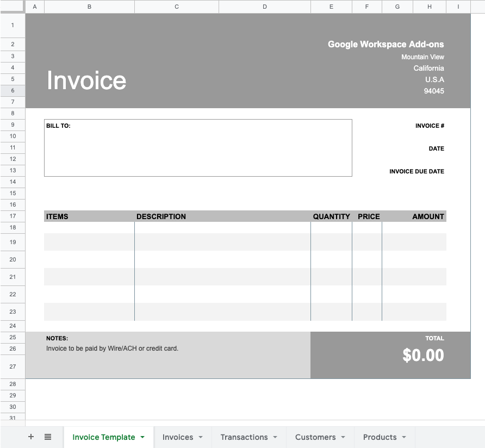Switch to the Transactions sheet tab
The height and width of the screenshot is (448, 485).
click(x=245, y=437)
